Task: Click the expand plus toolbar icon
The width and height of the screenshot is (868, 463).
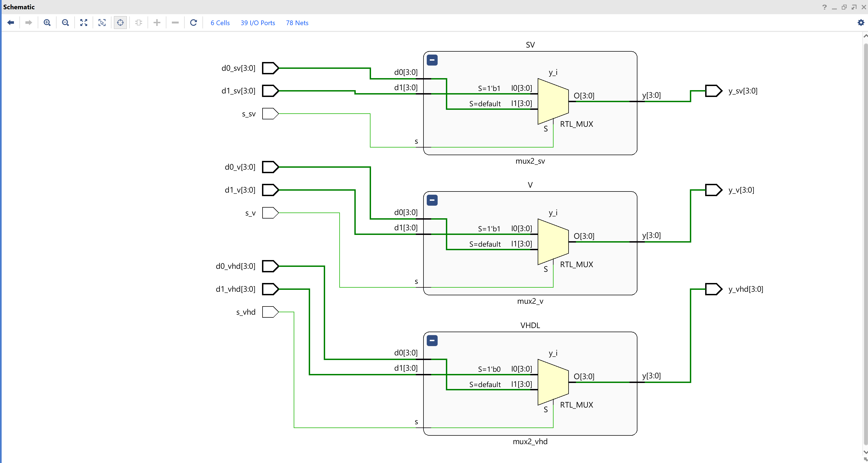Action: pyautogui.click(x=157, y=23)
